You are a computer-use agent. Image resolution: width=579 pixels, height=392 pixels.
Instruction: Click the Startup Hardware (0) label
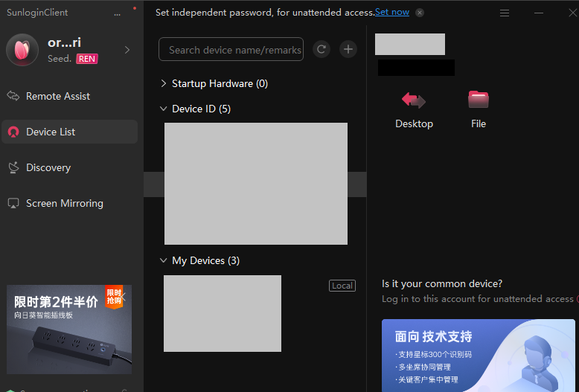click(x=220, y=83)
